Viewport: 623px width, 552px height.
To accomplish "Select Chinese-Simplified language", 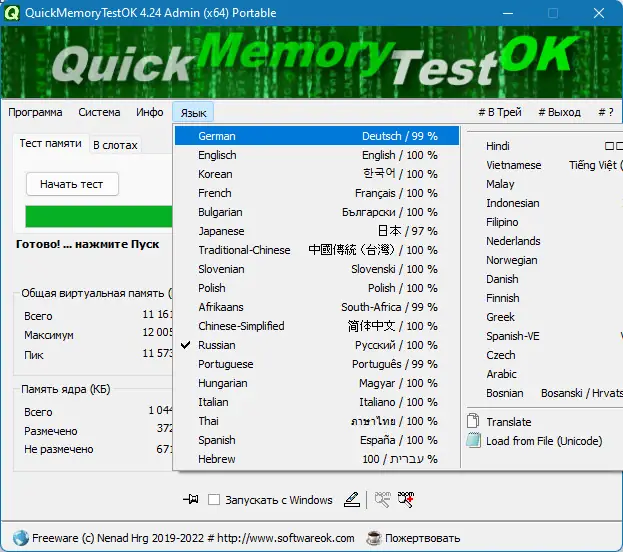I will 317,326.
